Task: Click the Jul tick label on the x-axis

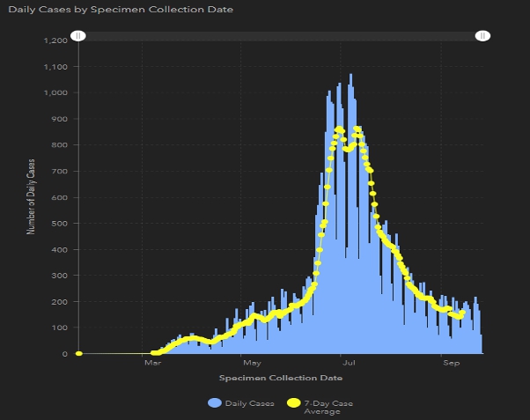Action: pyautogui.click(x=350, y=363)
